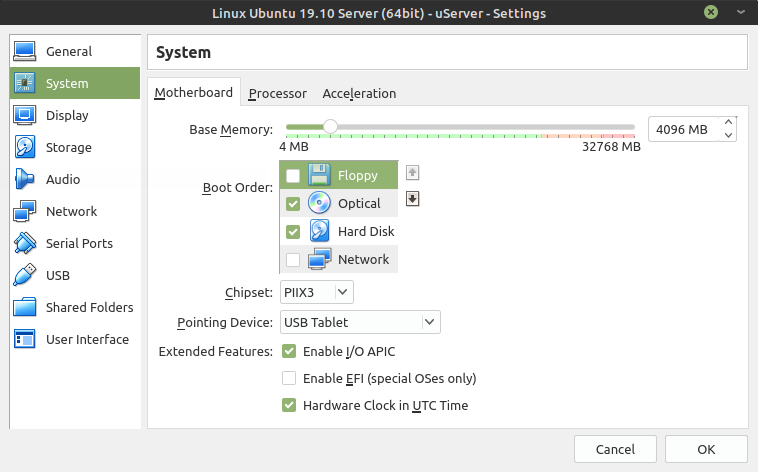The image size is (758, 472).
Task: Select Audio label in sidebar
Action: pyautogui.click(x=63, y=179)
